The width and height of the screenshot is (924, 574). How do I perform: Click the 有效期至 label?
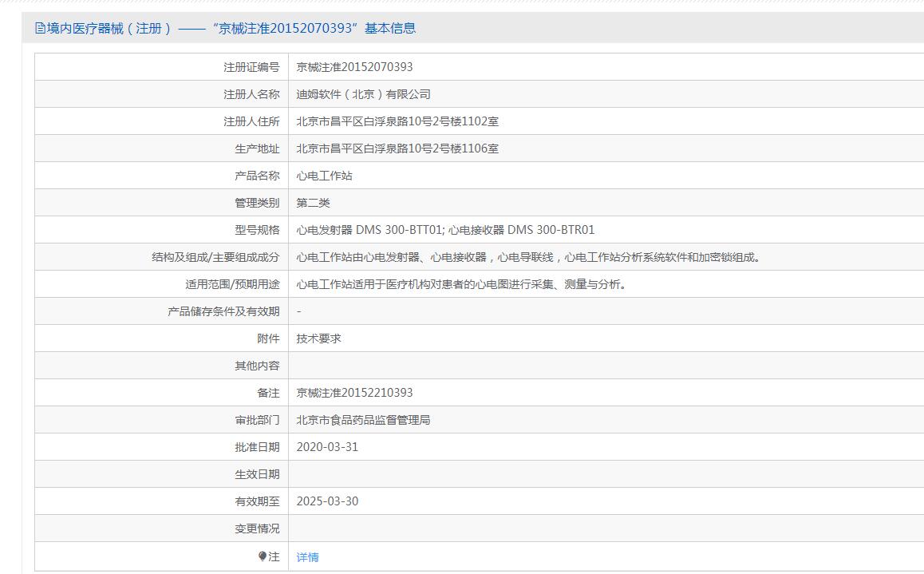point(257,501)
